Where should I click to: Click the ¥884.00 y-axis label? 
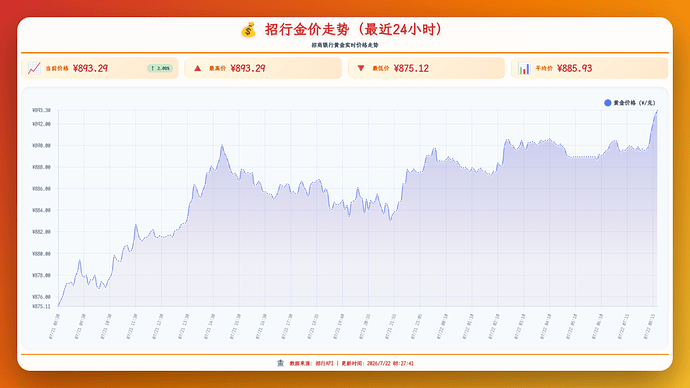click(x=41, y=210)
